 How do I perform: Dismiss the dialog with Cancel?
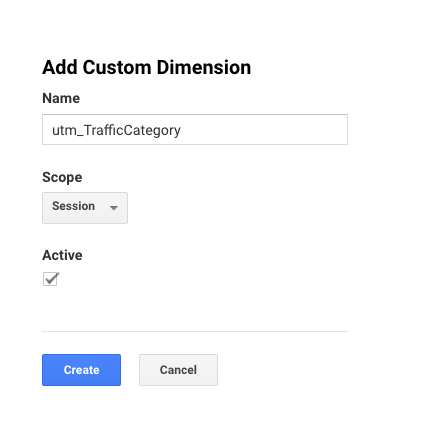[x=178, y=370]
